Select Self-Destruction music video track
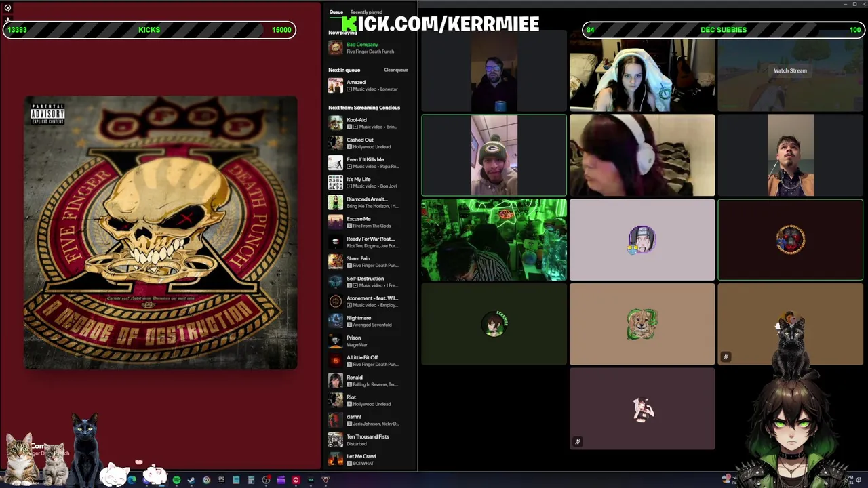 coord(370,281)
